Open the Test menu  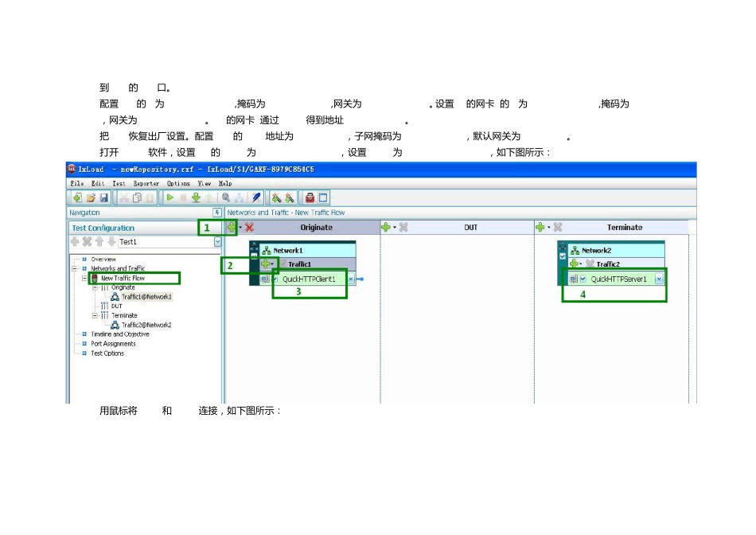pyautogui.click(x=119, y=184)
